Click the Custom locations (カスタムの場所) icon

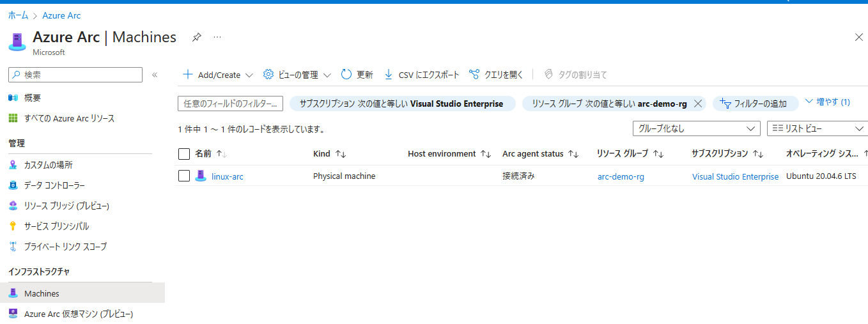click(x=13, y=165)
